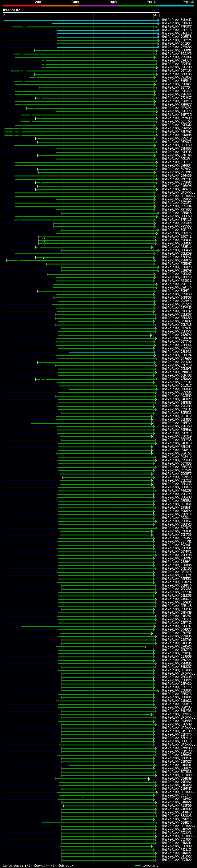
Task: Click the red 20% identity legend segment
Action: click(22, 6)
